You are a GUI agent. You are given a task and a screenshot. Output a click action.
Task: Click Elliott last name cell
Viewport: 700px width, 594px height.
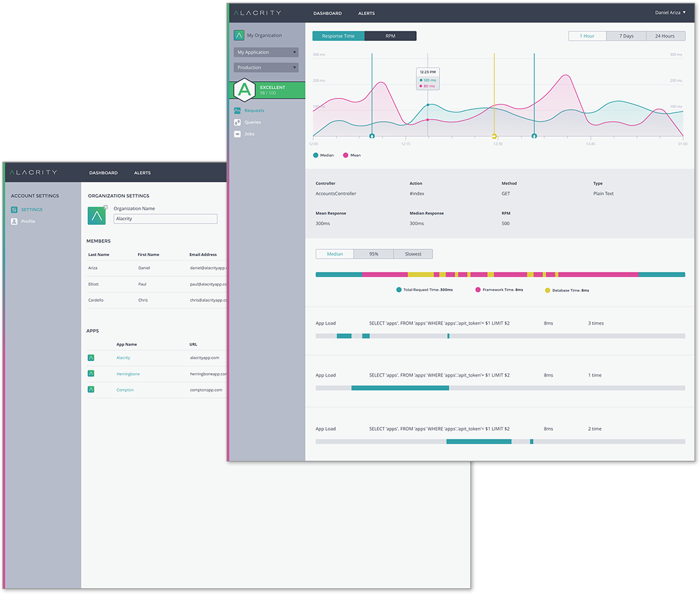coord(94,284)
